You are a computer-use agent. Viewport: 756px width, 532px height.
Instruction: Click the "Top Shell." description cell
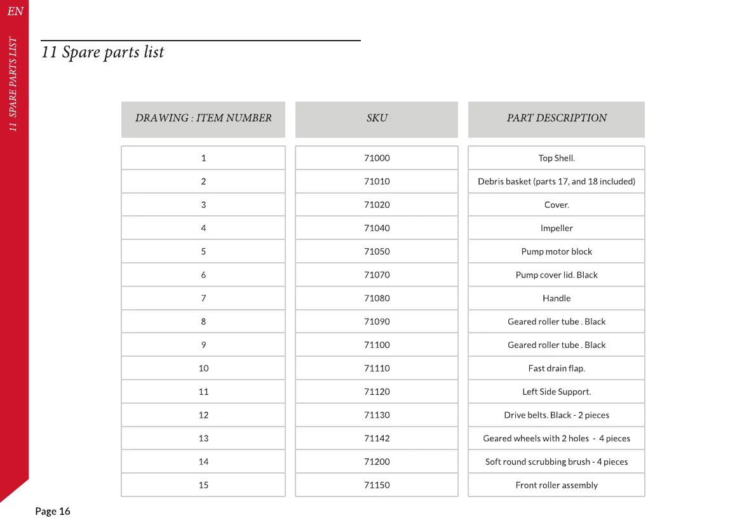[x=557, y=158]
